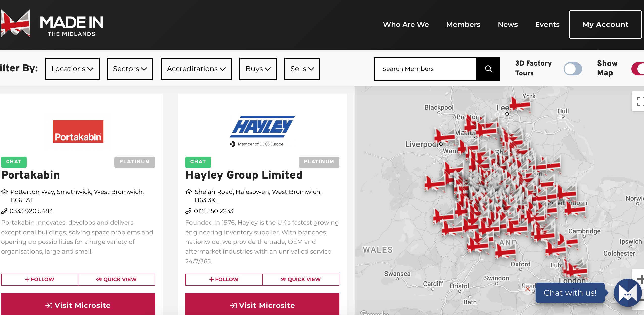Viewport: 644px width, 315px height.
Task: Click the My Account button
Action: click(605, 24)
